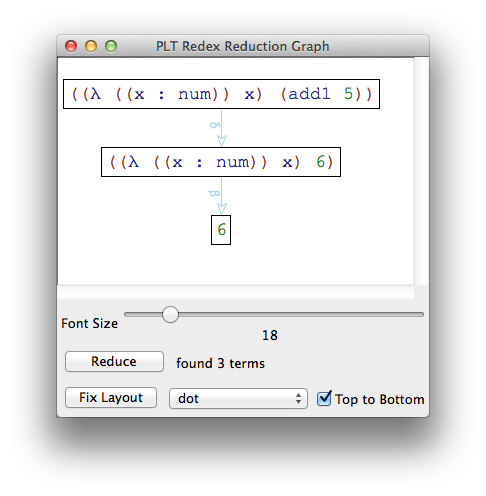
Task: Click the δ label on the first arrow
Action: coord(215,125)
